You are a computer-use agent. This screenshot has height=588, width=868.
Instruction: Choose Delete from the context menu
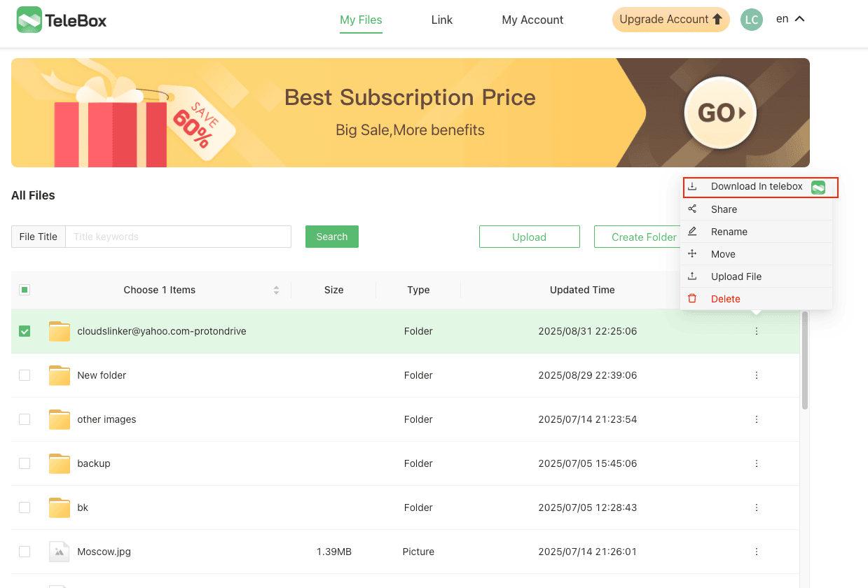[757, 299]
